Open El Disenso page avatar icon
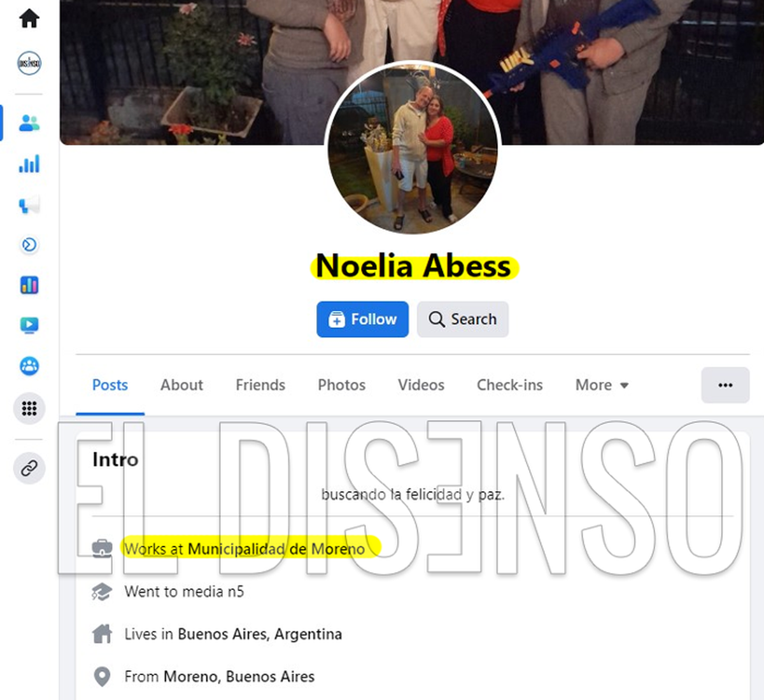 pos(29,63)
